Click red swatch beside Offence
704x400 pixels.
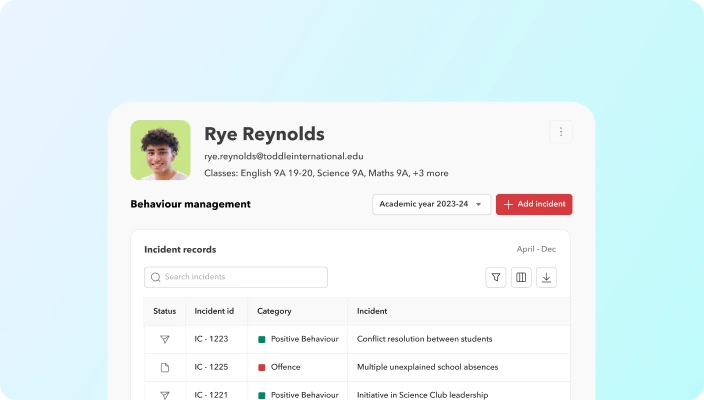click(x=262, y=367)
